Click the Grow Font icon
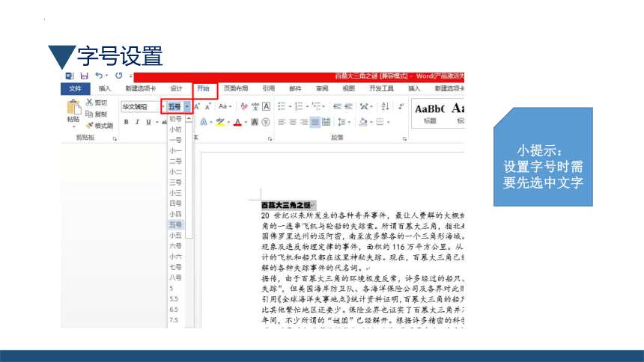 click(197, 107)
